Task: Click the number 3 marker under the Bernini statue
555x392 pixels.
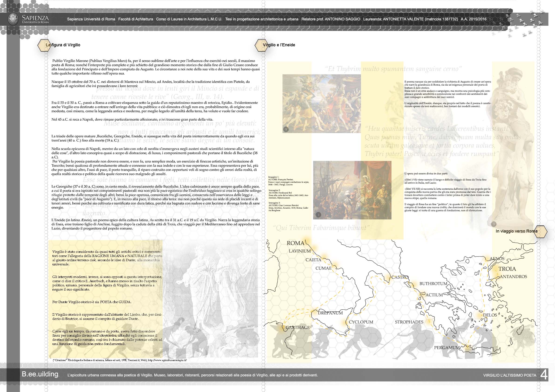Action: coord(494,224)
